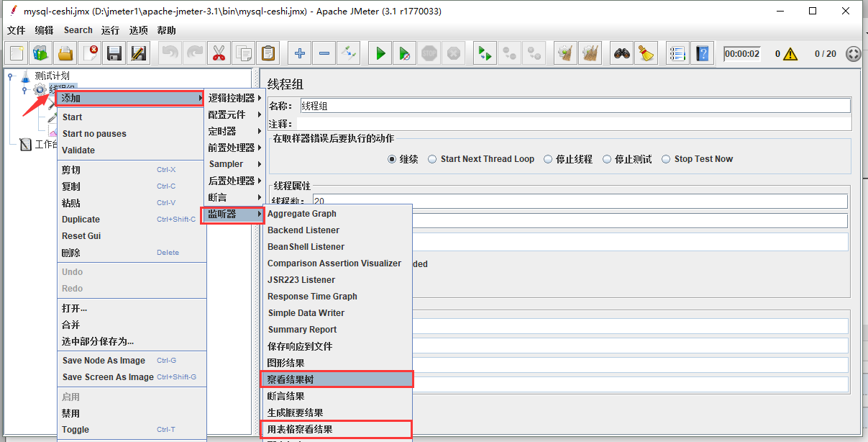Choose Validate in the context menu

(x=132, y=150)
